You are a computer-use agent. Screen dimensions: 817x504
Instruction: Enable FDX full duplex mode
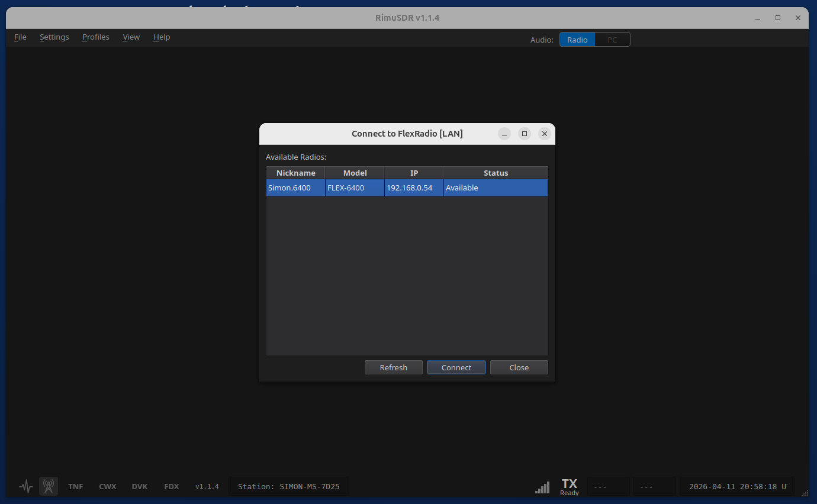[171, 487]
